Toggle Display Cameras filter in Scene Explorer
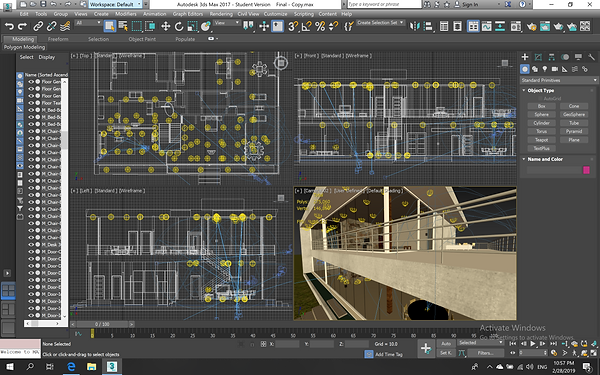600x375 pixels. click(20, 100)
